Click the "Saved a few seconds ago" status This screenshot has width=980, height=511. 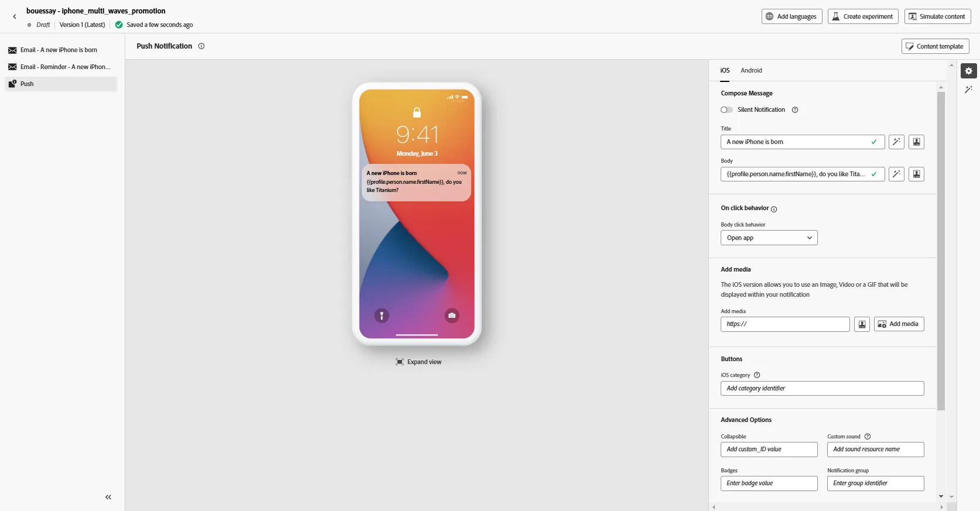point(160,25)
